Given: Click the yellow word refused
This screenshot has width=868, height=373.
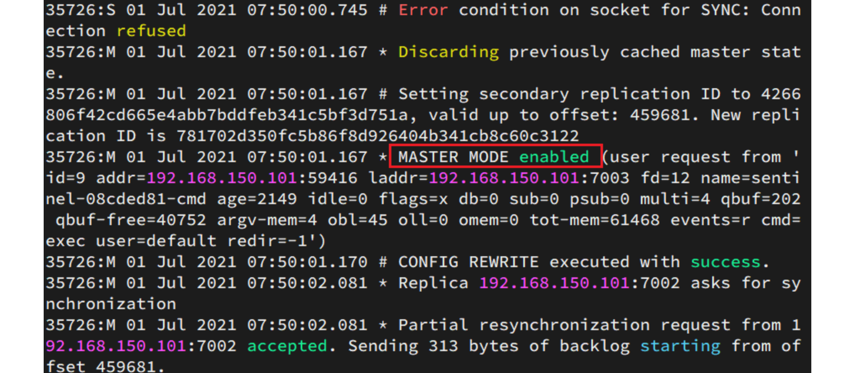Looking at the screenshot, I should [x=151, y=31].
